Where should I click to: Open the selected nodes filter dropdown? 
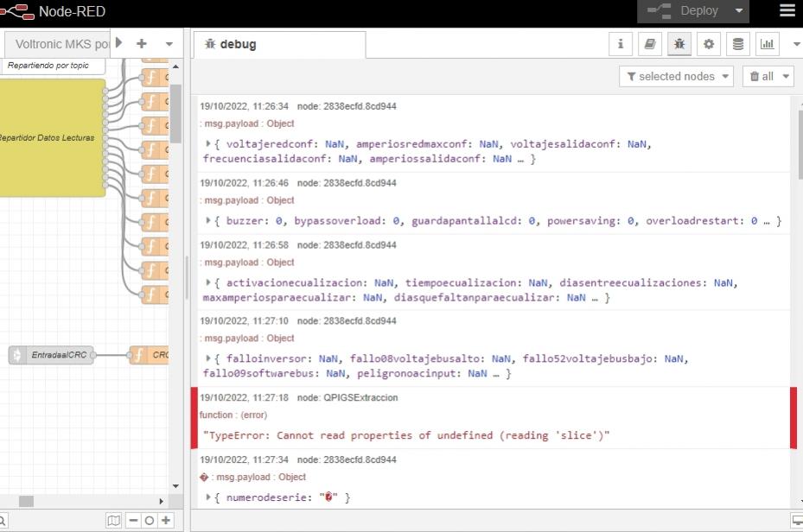click(x=676, y=76)
